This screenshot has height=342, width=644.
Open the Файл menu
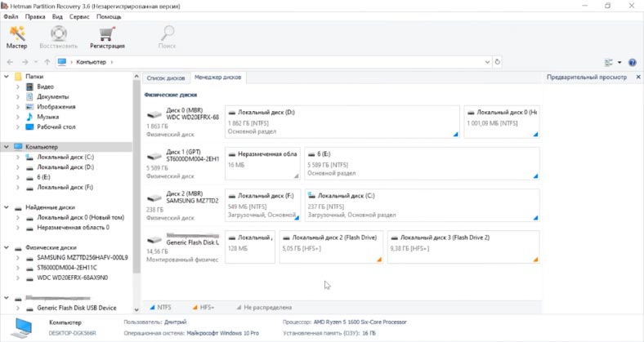11,17
